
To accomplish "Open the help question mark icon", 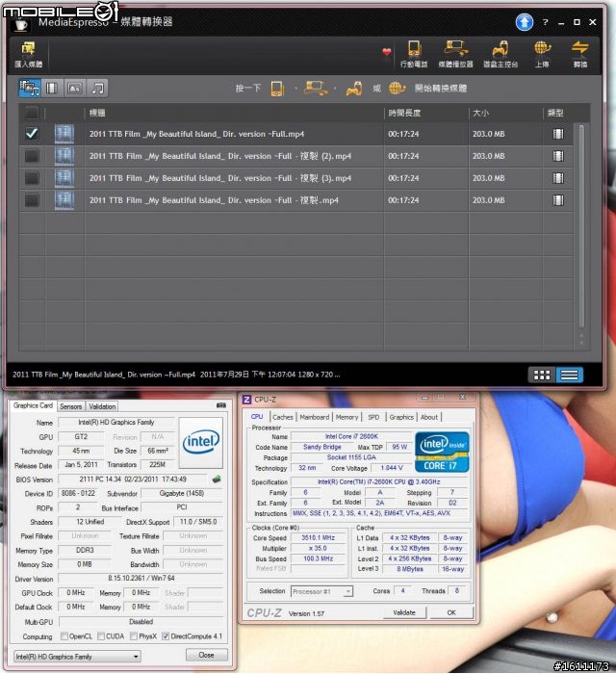I will coord(545,22).
